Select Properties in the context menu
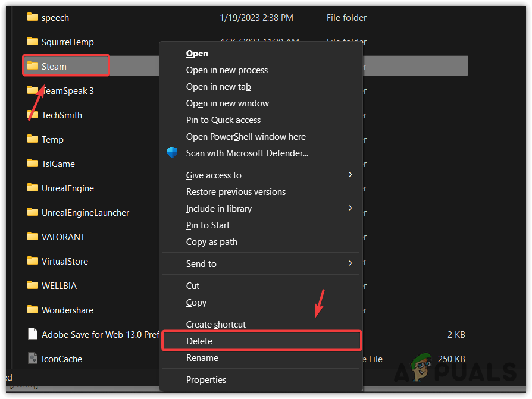Image resolution: width=532 pixels, height=399 pixels. coord(206,380)
